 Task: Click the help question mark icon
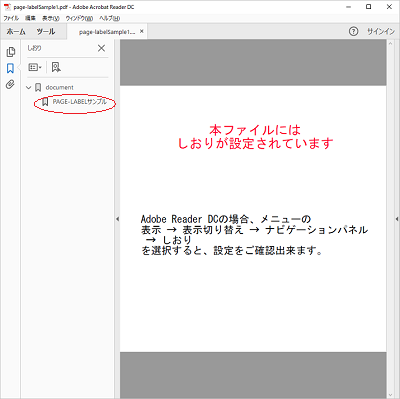pos(353,31)
